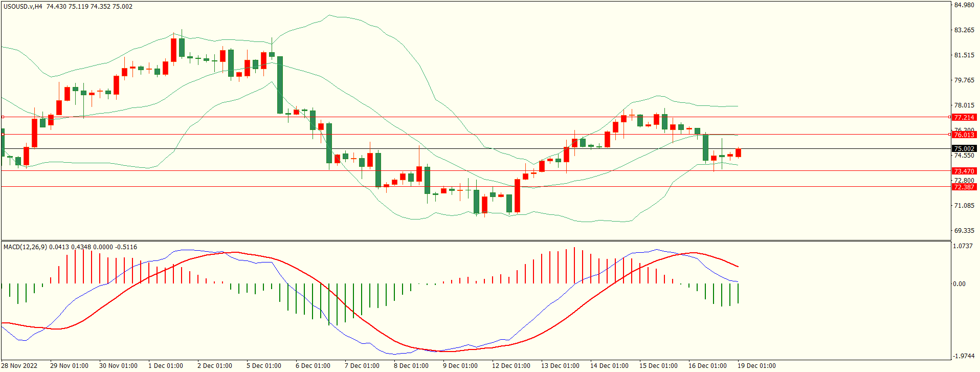980x372 pixels.
Task: Click the 2 Dec 01:00 time label
Action: pyautogui.click(x=214, y=366)
